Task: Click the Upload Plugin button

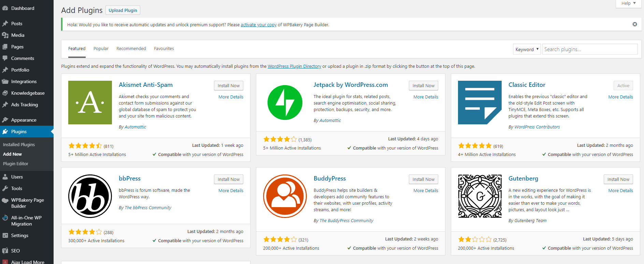Action: click(123, 10)
